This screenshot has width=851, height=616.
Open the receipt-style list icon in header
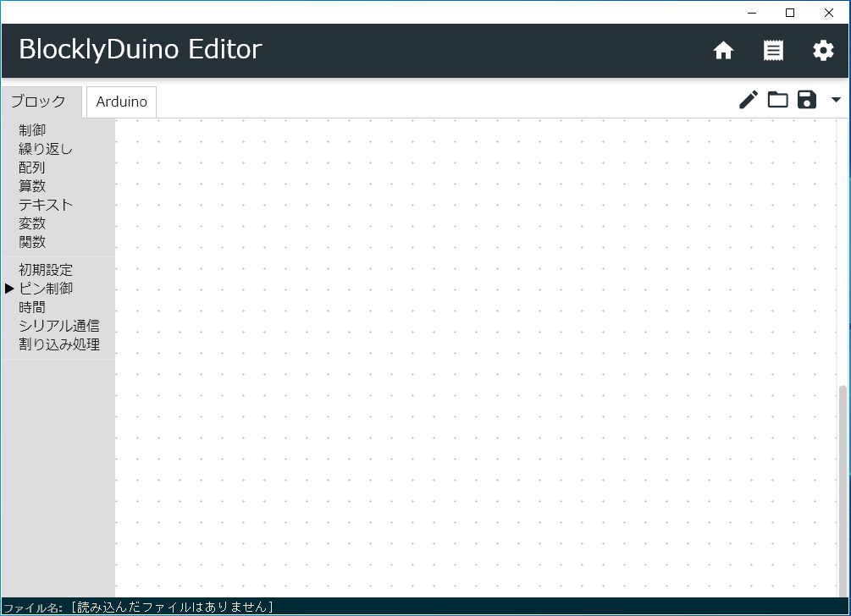(773, 51)
